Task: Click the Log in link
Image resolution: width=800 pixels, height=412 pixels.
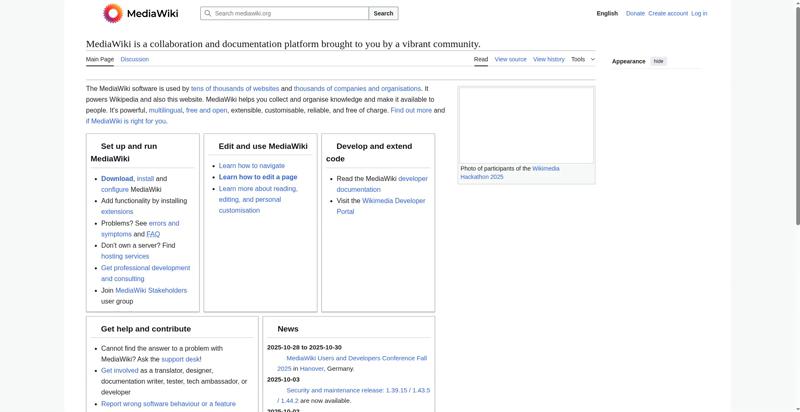Action: coord(699,13)
